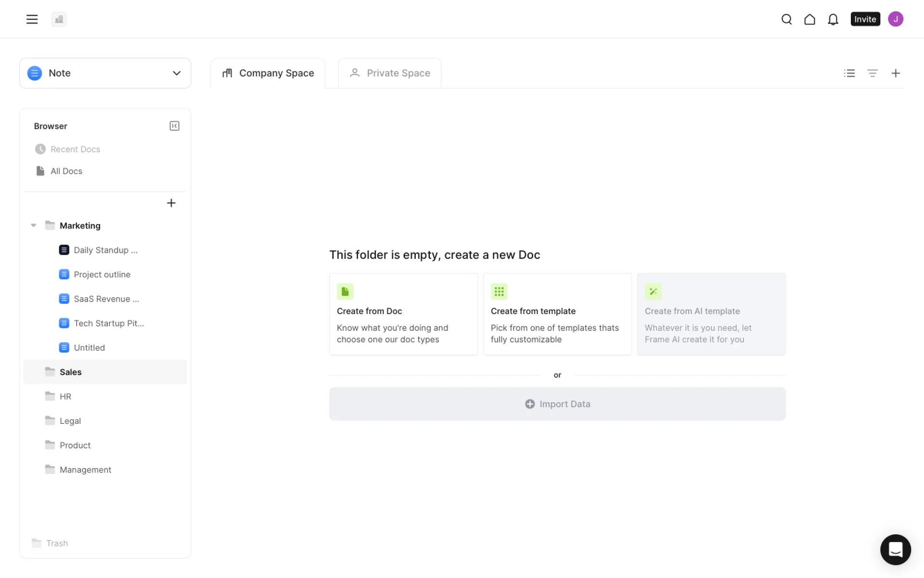Click the search magnifier icon

786,19
